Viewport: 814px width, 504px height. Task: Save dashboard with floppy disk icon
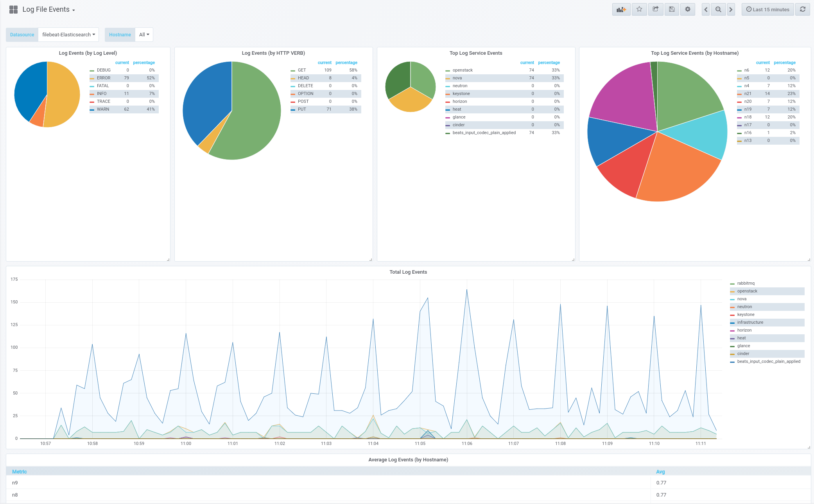click(x=672, y=9)
